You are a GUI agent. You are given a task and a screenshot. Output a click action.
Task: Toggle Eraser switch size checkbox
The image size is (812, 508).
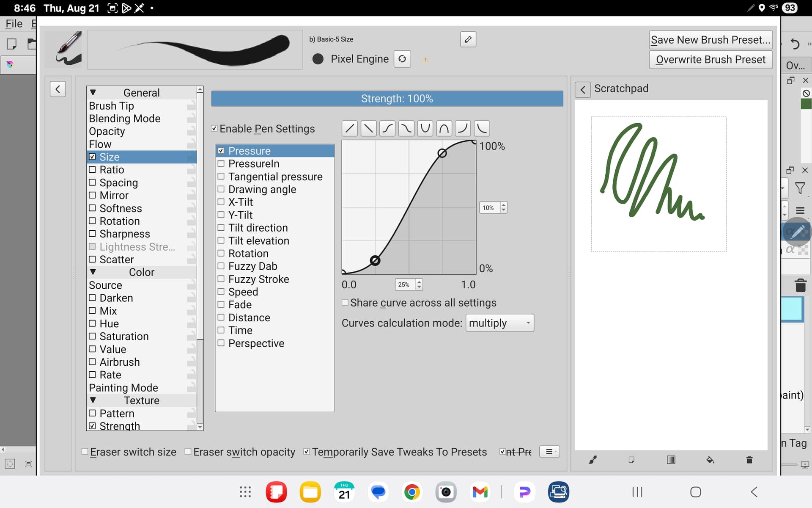(x=85, y=452)
